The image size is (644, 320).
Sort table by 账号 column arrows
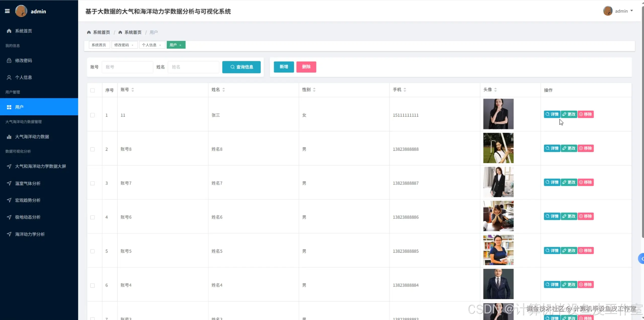point(133,90)
